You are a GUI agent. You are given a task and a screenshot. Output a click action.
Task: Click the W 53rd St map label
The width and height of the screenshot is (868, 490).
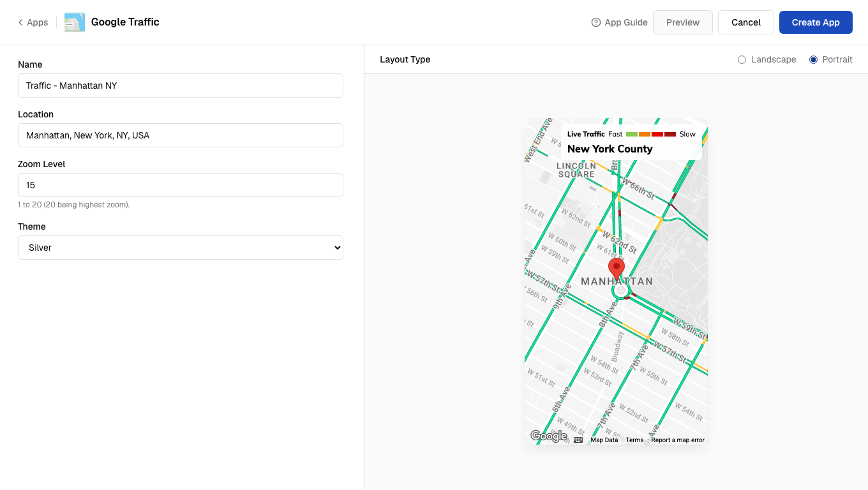598,377
